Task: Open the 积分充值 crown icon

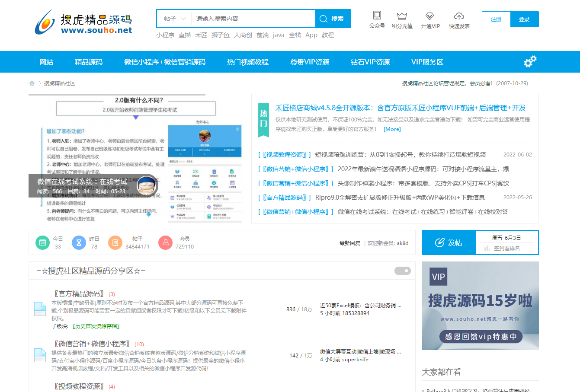Action: tap(402, 16)
